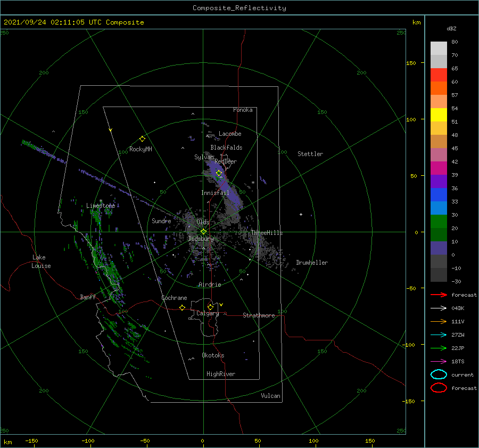Click the Olds city label
The height and width of the screenshot is (448, 479).
click(x=203, y=222)
